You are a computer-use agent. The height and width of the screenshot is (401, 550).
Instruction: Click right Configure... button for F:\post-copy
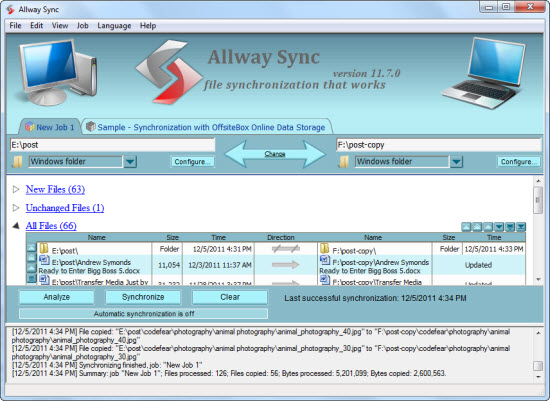tap(519, 162)
